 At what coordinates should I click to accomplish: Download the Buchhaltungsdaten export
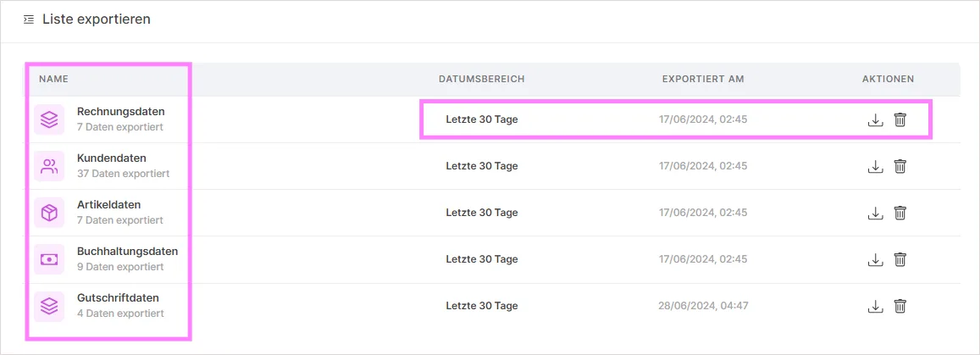[876, 259]
